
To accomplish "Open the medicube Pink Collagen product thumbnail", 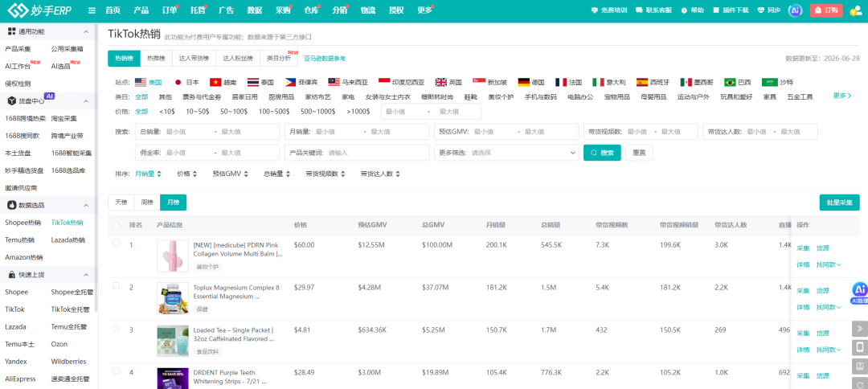I will (x=173, y=256).
